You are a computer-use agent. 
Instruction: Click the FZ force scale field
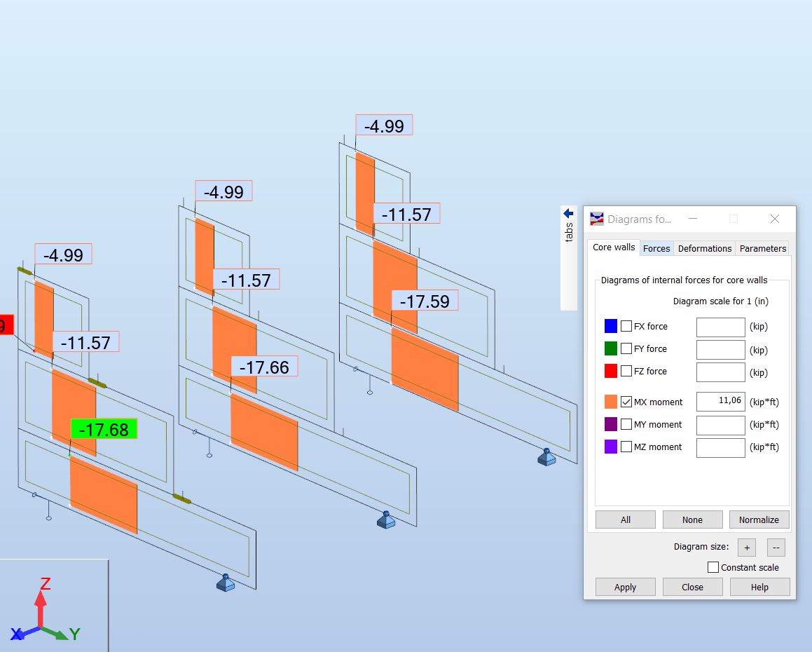coord(720,372)
